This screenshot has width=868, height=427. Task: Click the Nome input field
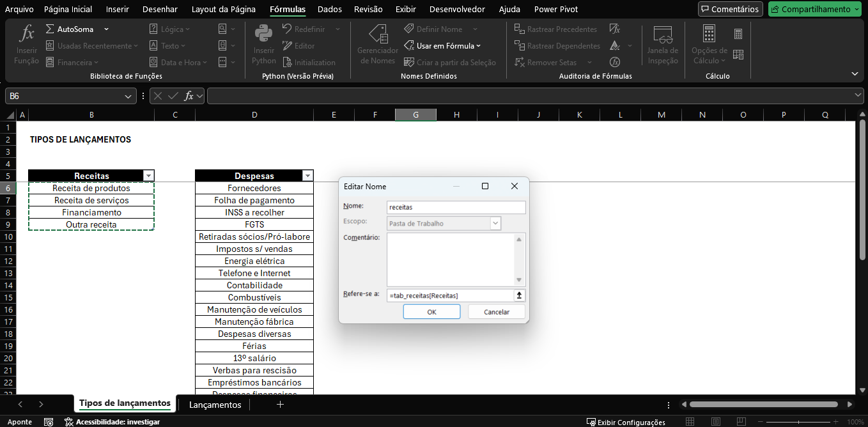point(456,207)
